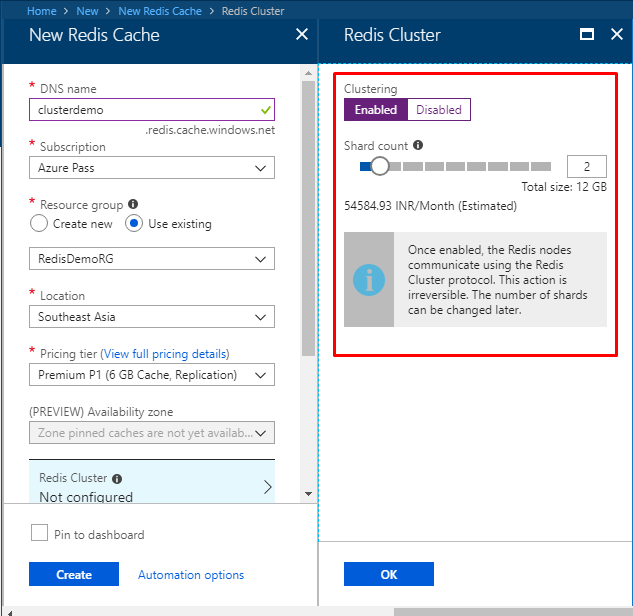633x616 pixels.
Task: Click the green checkmark in DNS name field
Action: click(266, 109)
